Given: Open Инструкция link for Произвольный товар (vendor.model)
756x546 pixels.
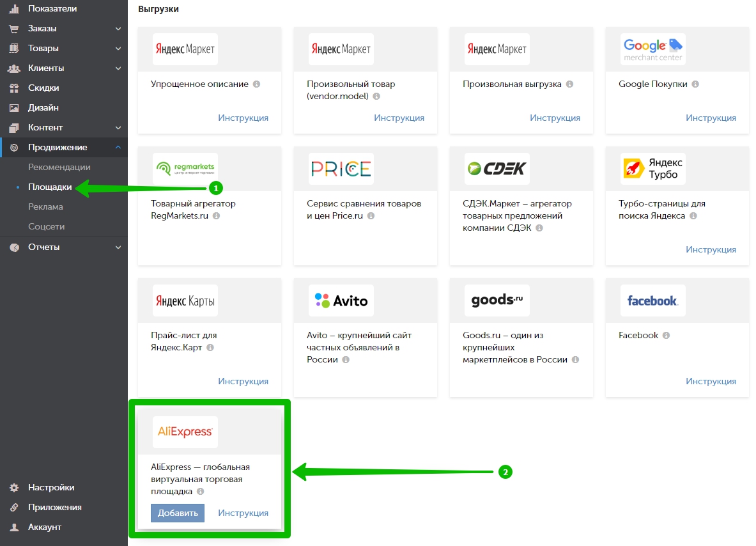Looking at the screenshot, I should (399, 118).
